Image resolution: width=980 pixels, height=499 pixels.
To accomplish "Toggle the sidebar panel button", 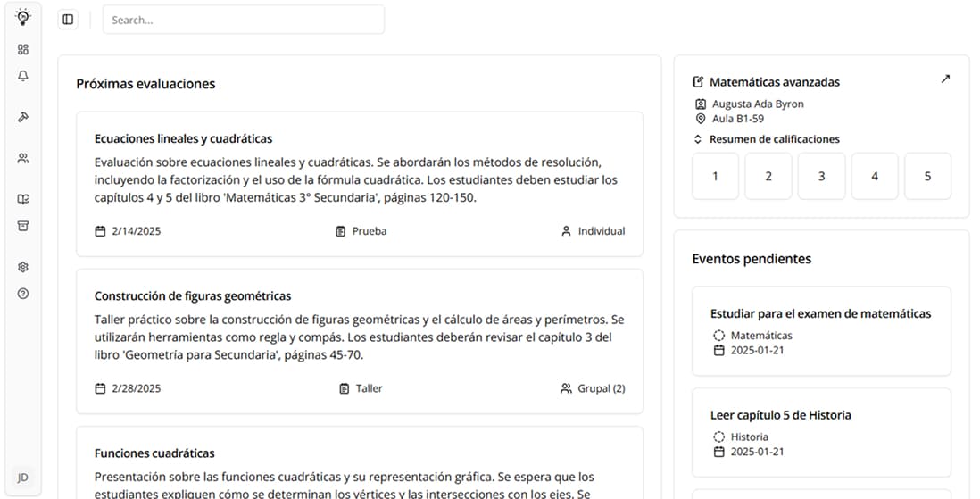I will [x=68, y=20].
